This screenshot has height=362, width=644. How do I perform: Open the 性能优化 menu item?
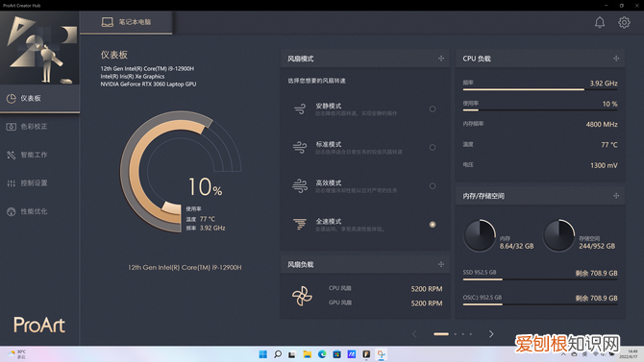point(39,211)
